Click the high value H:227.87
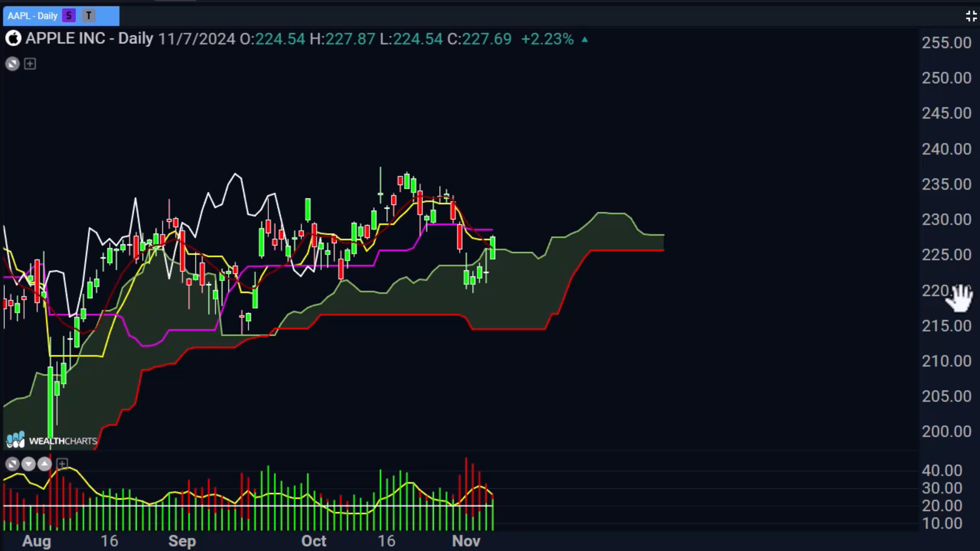The height and width of the screenshot is (551, 980). pos(342,39)
